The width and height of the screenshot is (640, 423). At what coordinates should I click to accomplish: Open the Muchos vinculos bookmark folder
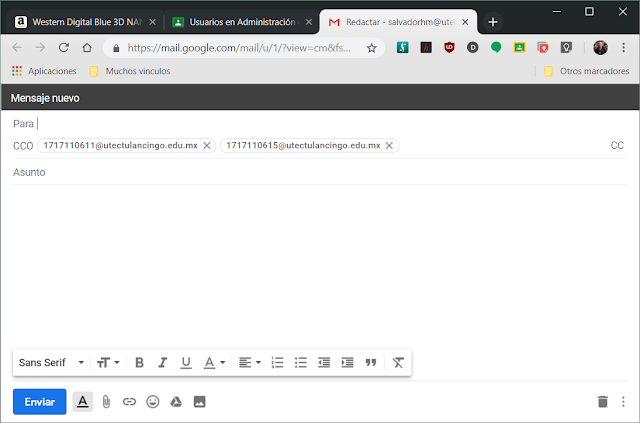point(130,71)
